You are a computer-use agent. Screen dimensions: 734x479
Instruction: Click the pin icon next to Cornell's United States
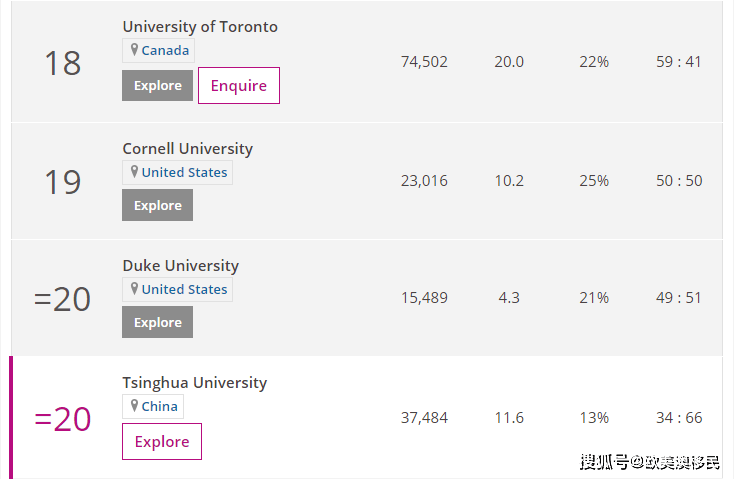[x=134, y=171]
